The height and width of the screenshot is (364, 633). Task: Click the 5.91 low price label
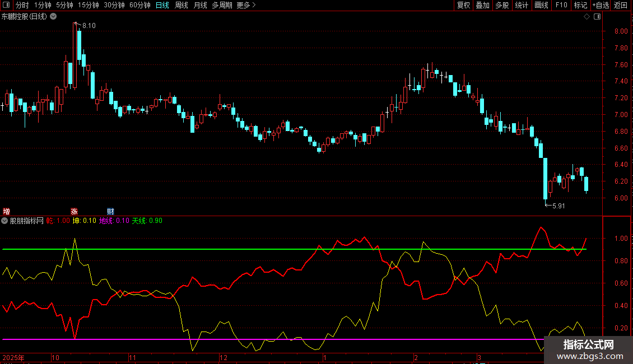click(558, 206)
